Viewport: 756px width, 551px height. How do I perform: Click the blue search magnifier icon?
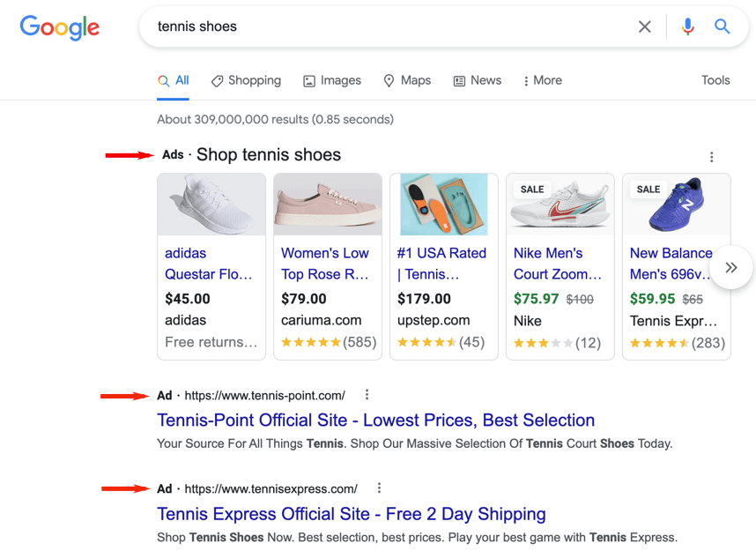tap(722, 26)
